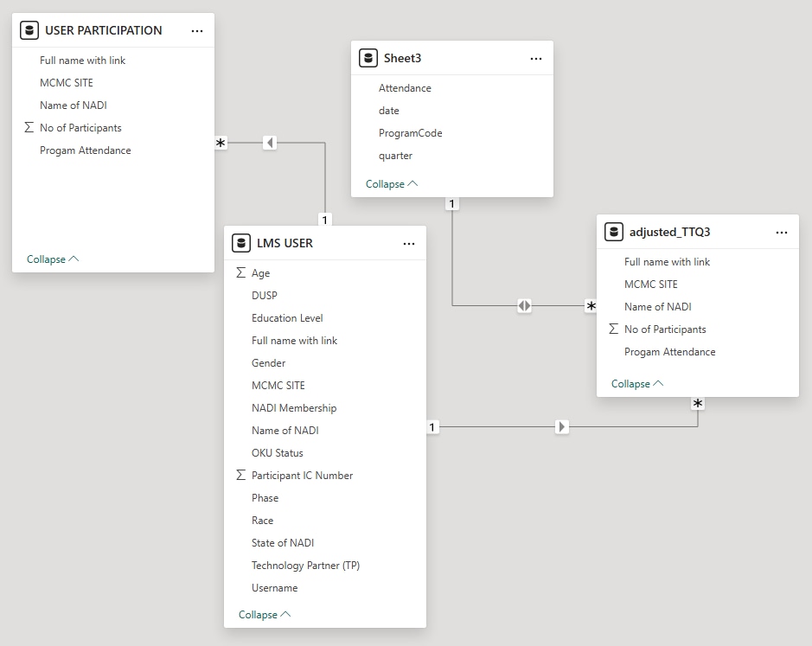The height and width of the screenshot is (646, 812).
Task: Select Technology Partner (TP) field in LMS USER
Action: (305, 566)
